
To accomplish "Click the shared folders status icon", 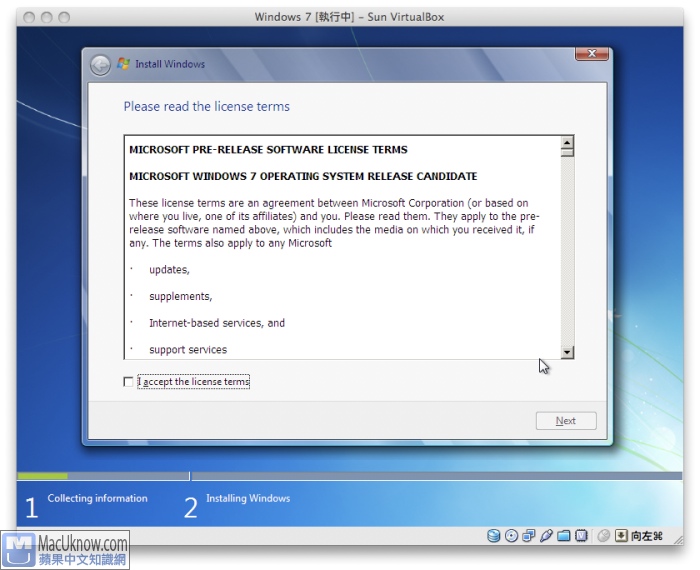I will (x=563, y=536).
